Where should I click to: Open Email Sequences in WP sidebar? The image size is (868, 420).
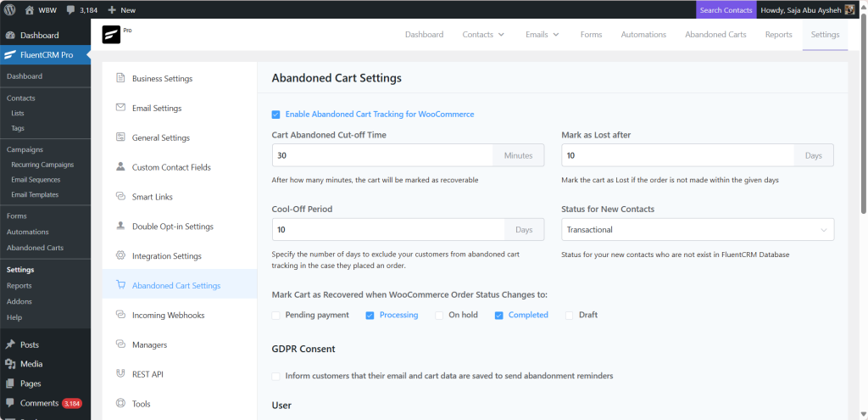point(36,180)
